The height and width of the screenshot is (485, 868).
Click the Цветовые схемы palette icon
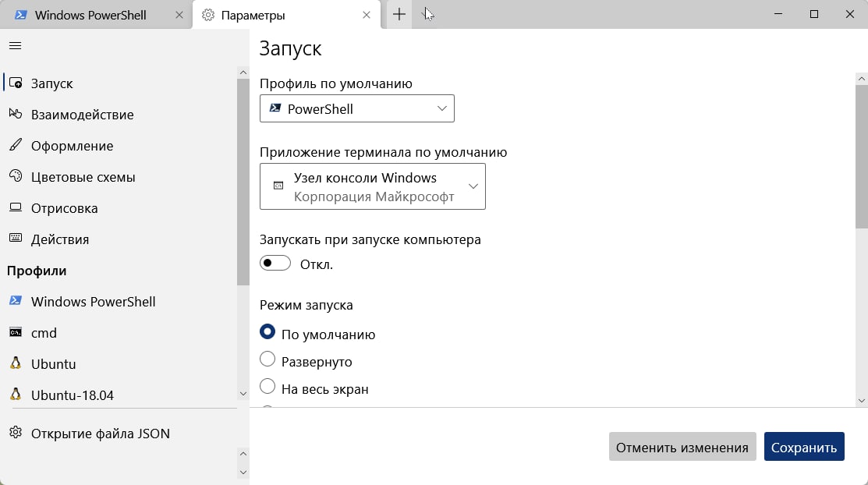coord(16,176)
